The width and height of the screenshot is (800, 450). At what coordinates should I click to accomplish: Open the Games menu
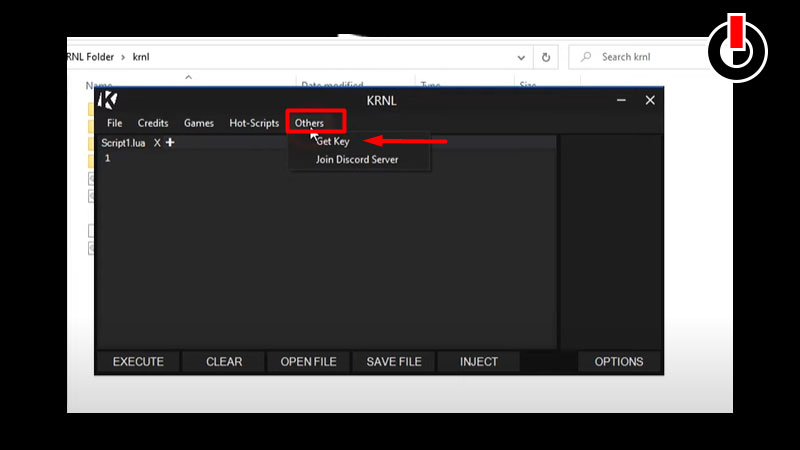point(198,123)
